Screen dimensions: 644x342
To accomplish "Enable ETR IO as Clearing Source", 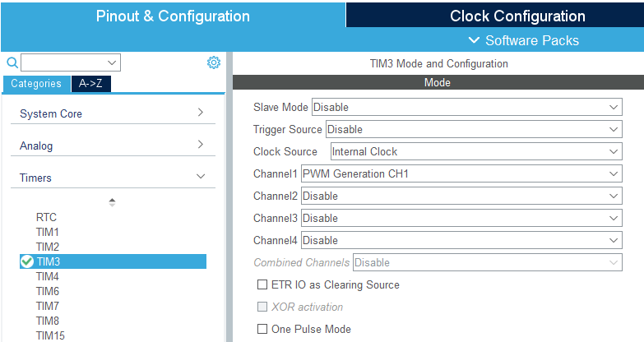I will 262,284.
